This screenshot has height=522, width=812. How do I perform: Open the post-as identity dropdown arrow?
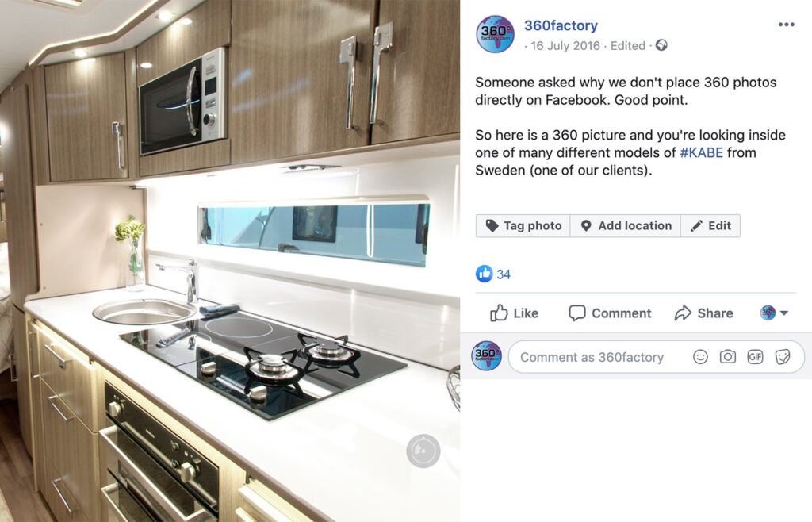pyautogui.click(x=784, y=313)
